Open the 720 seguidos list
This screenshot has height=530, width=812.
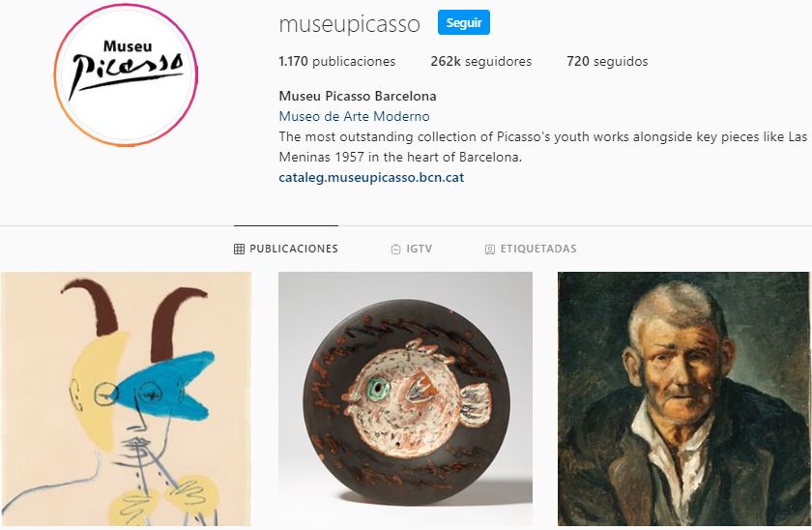click(x=607, y=61)
